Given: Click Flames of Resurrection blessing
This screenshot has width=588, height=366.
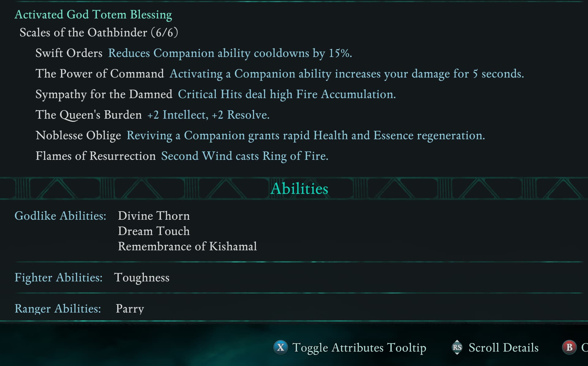Looking at the screenshot, I should (x=96, y=156).
